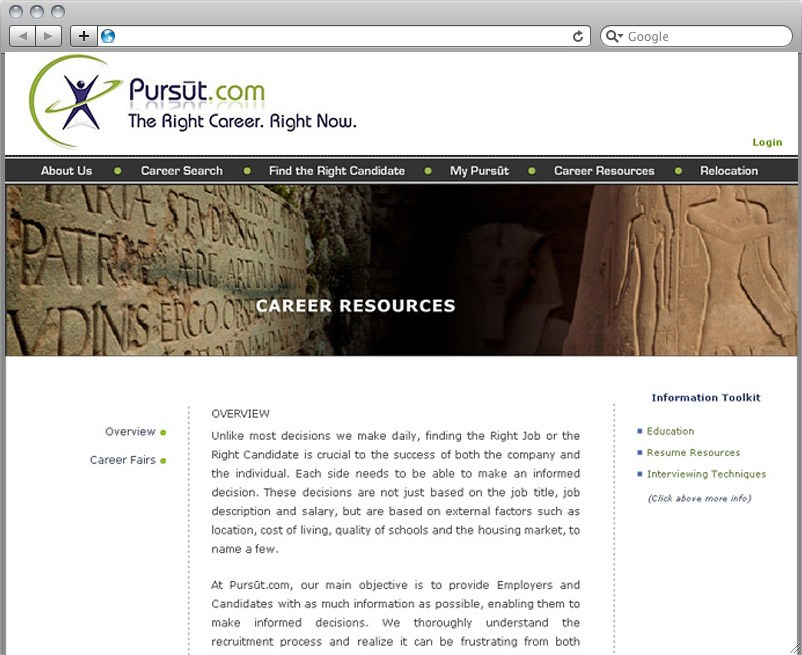Click the browser forward arrow button
The width and height of the screenshot is (802, 655).
48,36
